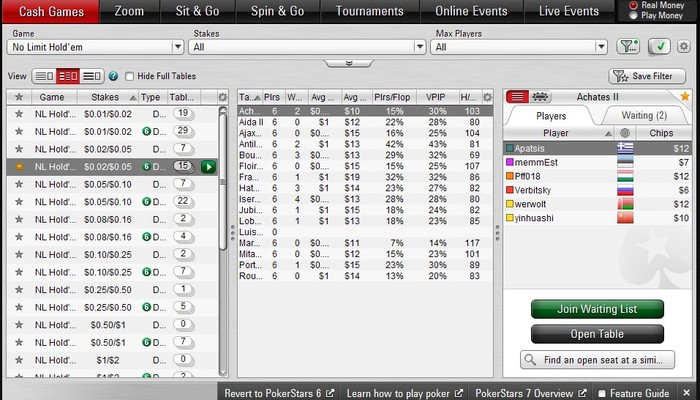Viewport: 700px width, 400px height.
Task: Switch to table seat view icon
Action: coord(540,96)
